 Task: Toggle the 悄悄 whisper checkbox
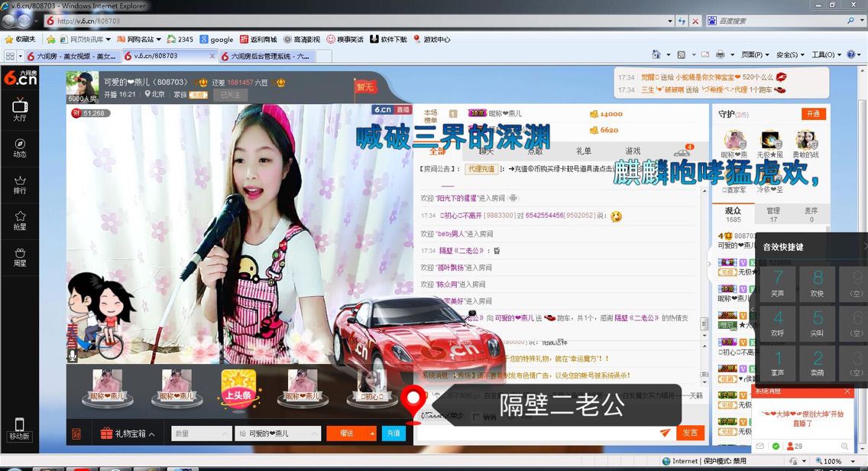(476, 417)
